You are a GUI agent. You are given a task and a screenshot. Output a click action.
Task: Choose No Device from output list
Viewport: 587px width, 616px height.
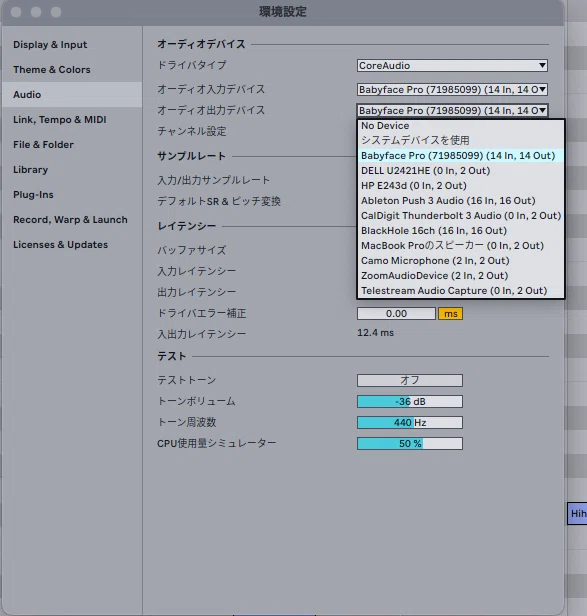[x=461, y=126]
